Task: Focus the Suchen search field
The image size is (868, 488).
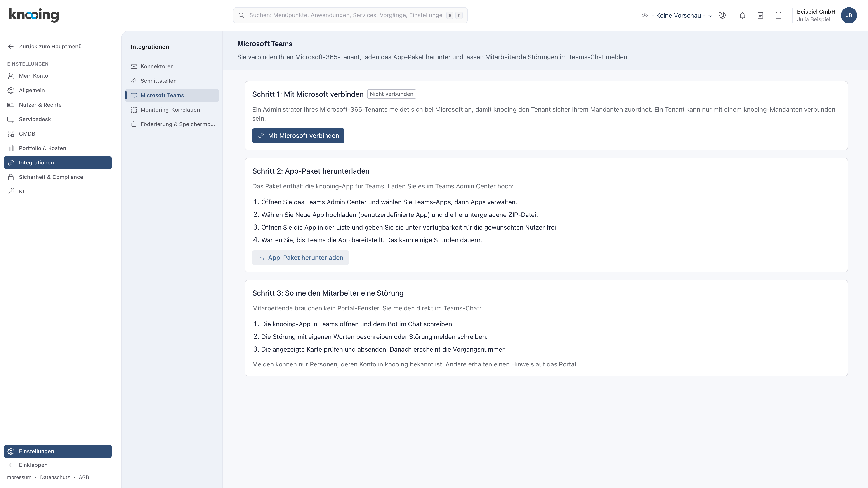Action: (350, 15)
